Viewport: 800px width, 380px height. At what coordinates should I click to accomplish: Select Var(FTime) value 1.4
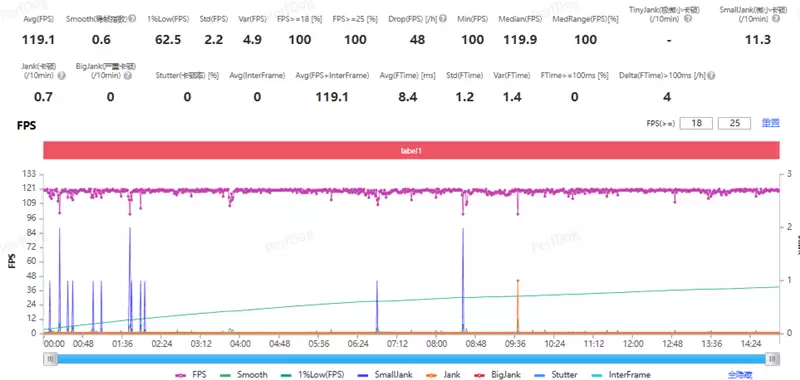(512, 97)
